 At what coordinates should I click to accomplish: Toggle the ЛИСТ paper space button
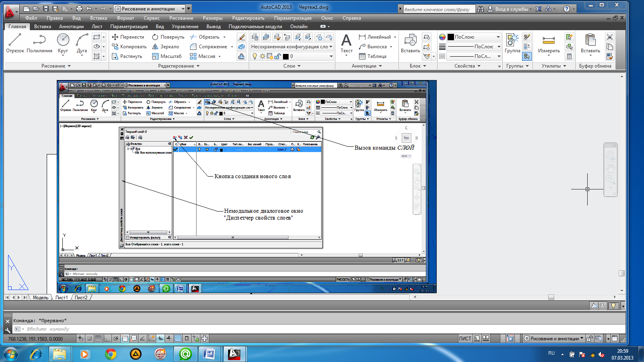(x=465, y=339)
